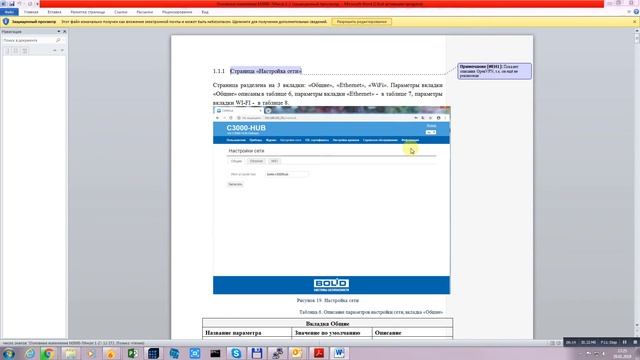Open the green Excel-style icon on the taskbar

coord(132,353)
